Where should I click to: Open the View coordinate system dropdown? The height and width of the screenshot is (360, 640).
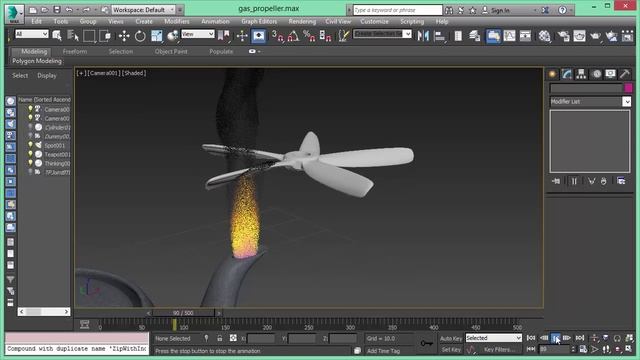[x=198, y=34]
